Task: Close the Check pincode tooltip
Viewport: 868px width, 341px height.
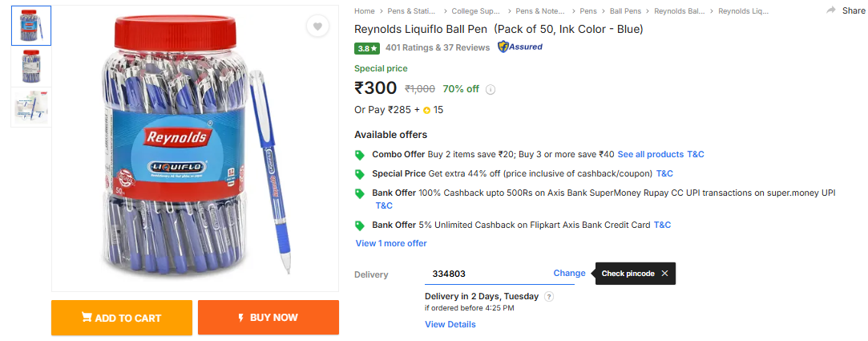Action: 664,274
